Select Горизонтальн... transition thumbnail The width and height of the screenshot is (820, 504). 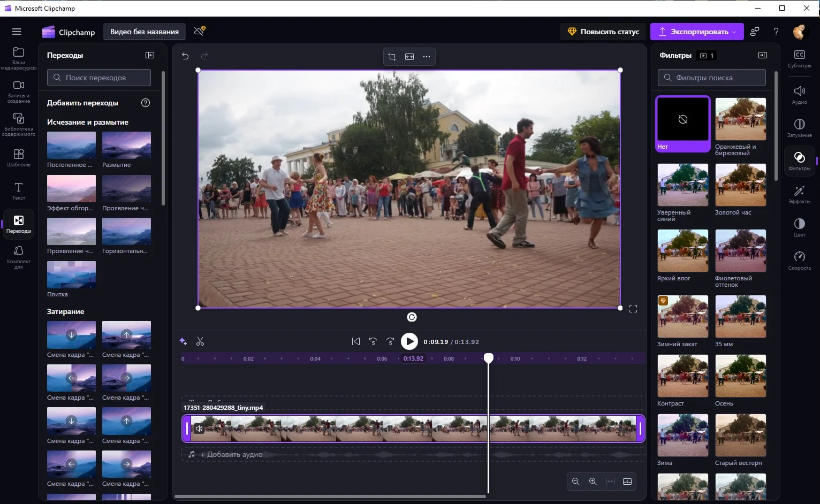coord(126,231)
